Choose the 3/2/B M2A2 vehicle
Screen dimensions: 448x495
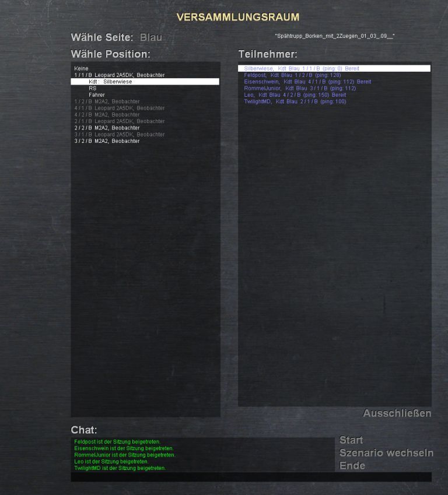[107, 141]
